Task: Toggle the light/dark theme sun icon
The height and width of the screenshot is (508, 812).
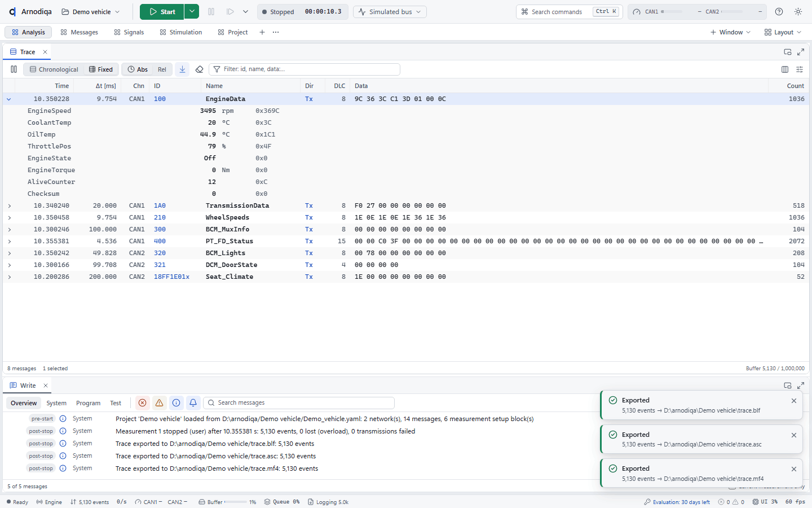Action: point(798,12)
